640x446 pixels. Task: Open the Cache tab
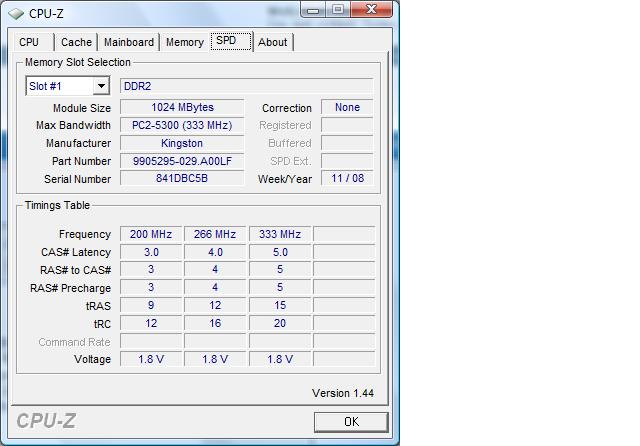[76, 42]
